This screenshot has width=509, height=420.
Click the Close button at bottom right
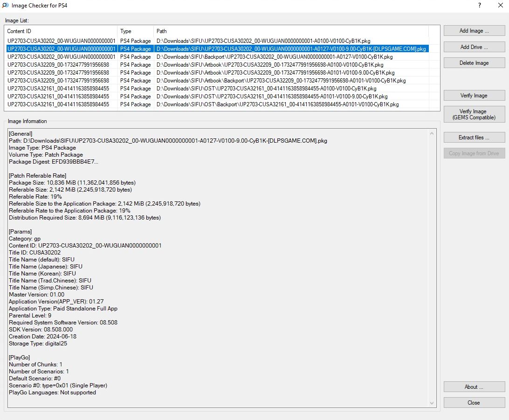coord(474,402)
